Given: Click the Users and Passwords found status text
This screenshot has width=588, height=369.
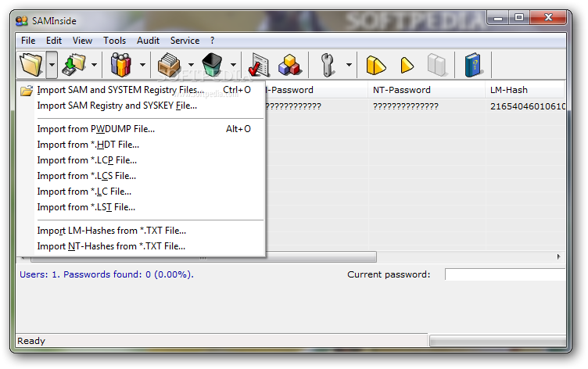Looking at the screenshot, I should point(106,274).
